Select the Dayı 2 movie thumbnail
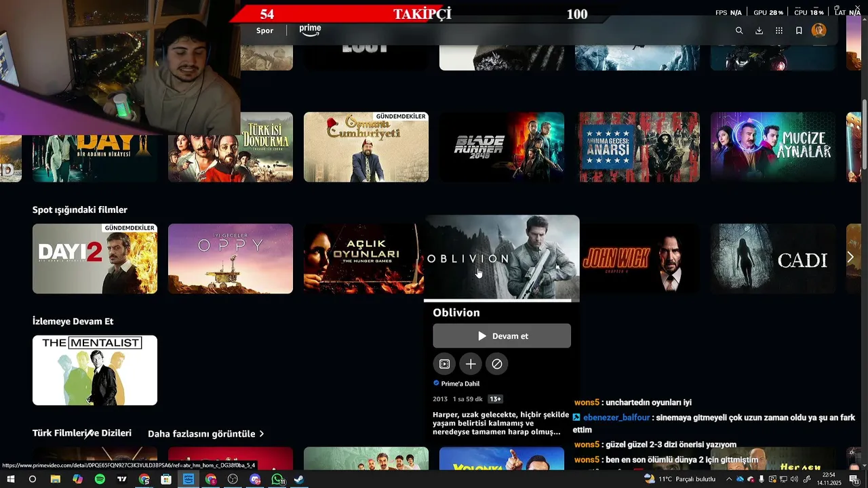 click(x=95, y=259)
